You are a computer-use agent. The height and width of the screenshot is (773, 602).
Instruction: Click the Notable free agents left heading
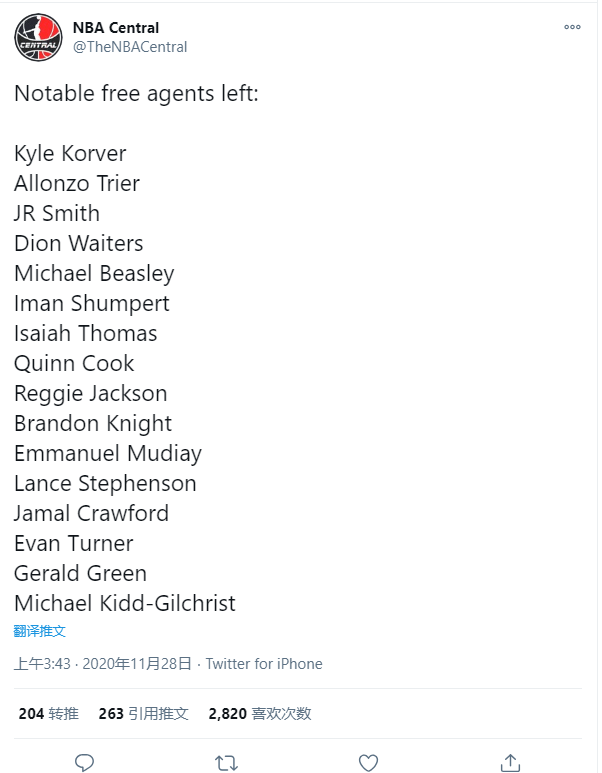(136, 93)
